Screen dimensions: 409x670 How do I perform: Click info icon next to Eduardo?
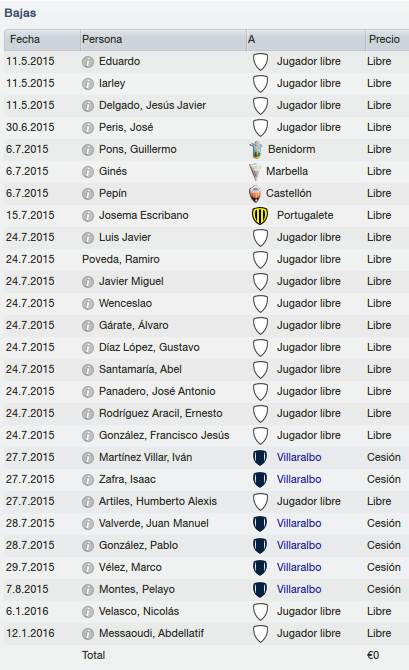[x=88, y=62]
